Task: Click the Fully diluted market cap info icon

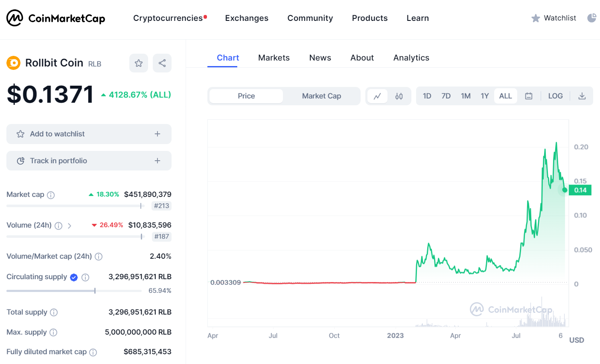Action: pyautogui.click(x=93, y=352)
